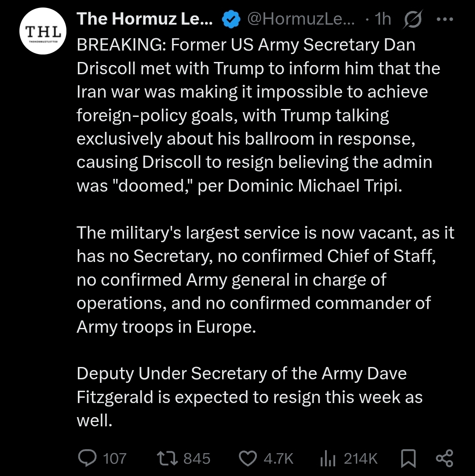
Task: Like the post with the heart icon
Action: pyautogui.click(x=248, y=458)
